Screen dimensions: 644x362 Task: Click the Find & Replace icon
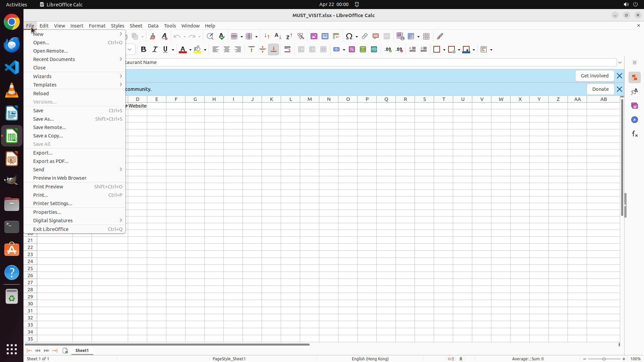pos(210,36)
